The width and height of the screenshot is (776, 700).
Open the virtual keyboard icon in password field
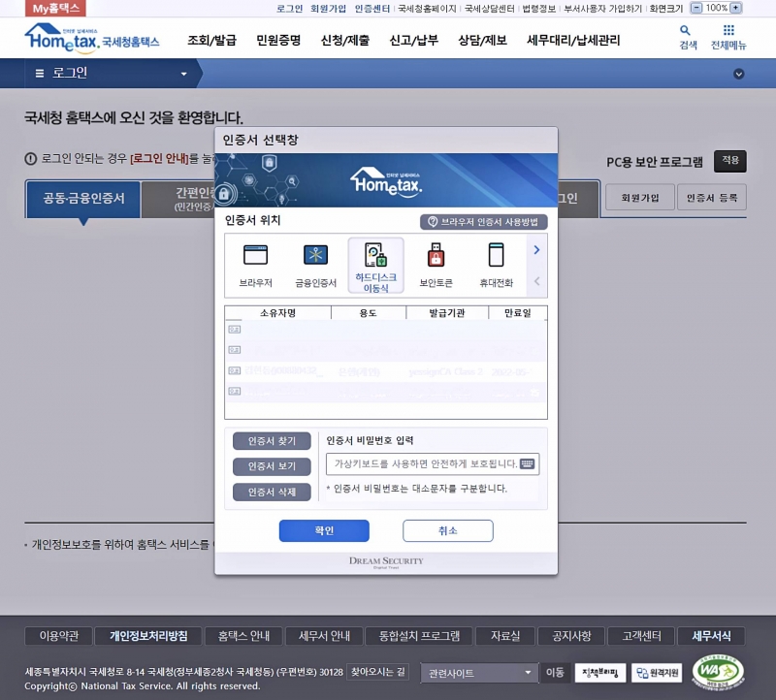(x=527, y=464)
